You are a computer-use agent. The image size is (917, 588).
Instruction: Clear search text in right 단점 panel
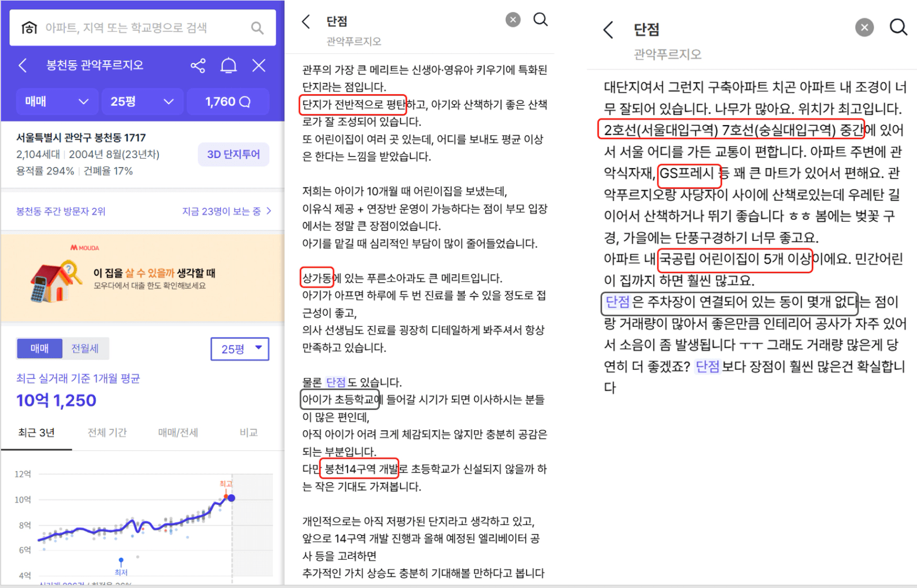(864, 28)
